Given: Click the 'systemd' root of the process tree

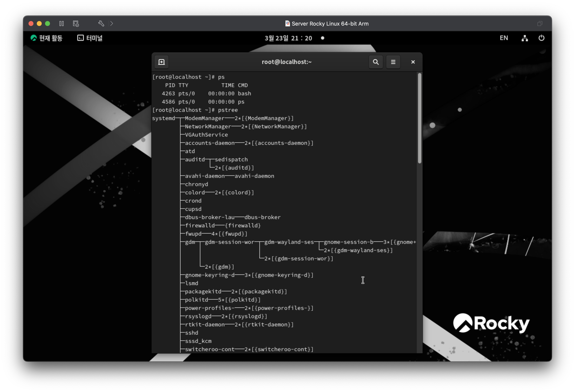Looking at the screenshot, I should point(164,118).
